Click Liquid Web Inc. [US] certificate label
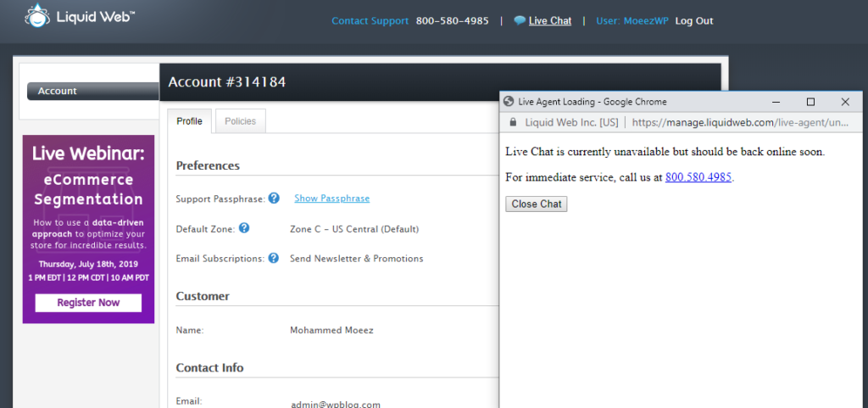 [x=571, y=122]
